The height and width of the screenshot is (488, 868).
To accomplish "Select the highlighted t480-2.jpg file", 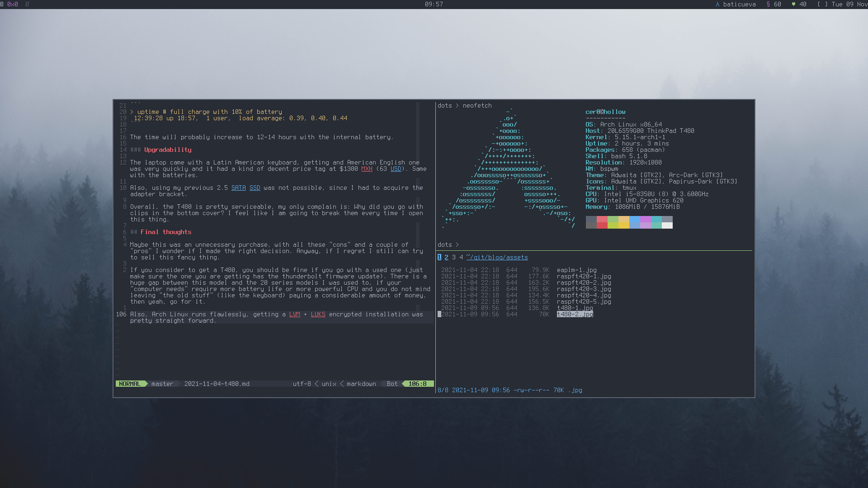I will click(575, 314).
